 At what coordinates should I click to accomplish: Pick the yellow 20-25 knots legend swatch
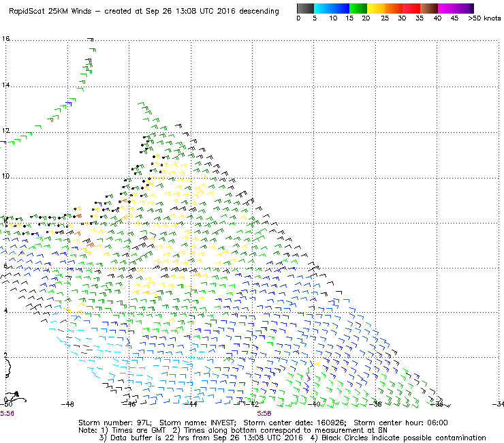tap(376, 8)
